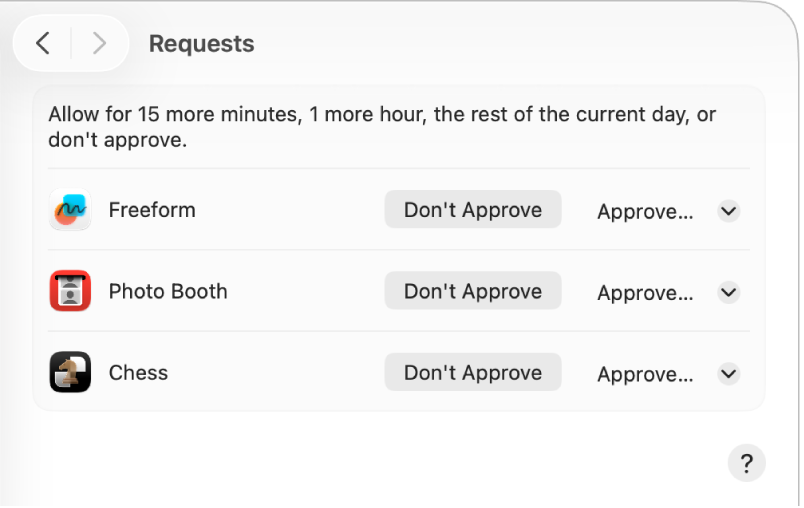Screen dimensions: 804x508
Task: Expand the Chess approval chevron
Action: click(729, 374)
